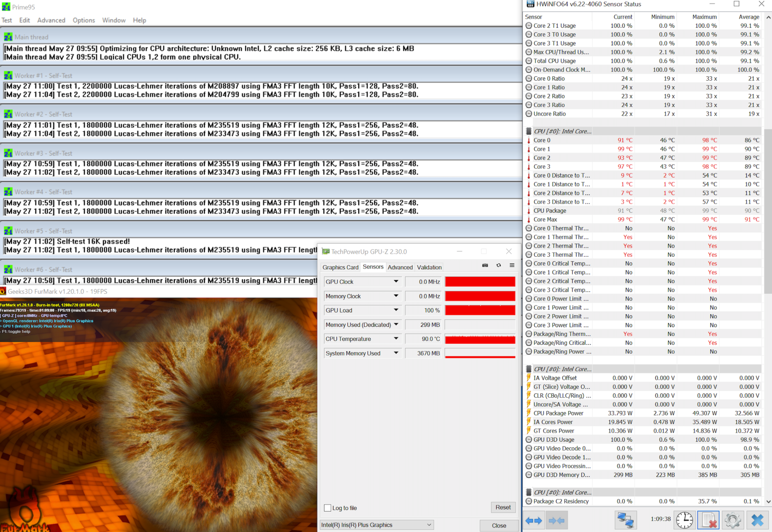Viewport: 772px width, 532px height.
Task: Click the Prime95 title bar icon
Action: [x=6, y=7]
